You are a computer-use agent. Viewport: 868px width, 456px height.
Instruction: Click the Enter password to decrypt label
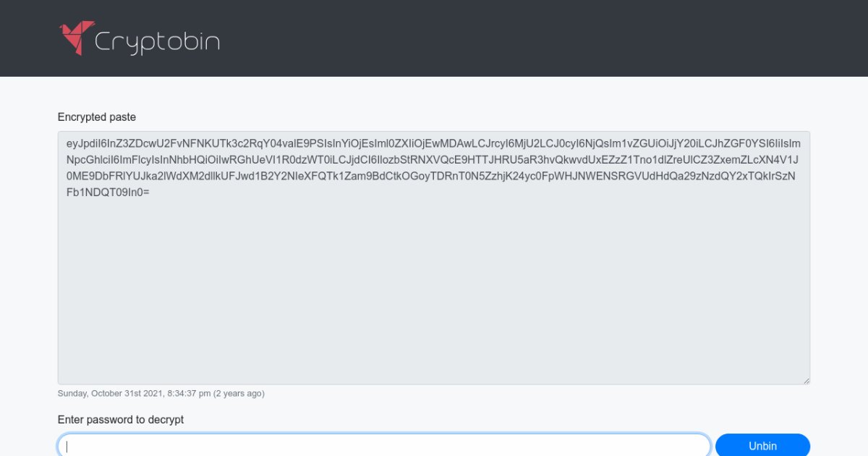tap(121, 420)
